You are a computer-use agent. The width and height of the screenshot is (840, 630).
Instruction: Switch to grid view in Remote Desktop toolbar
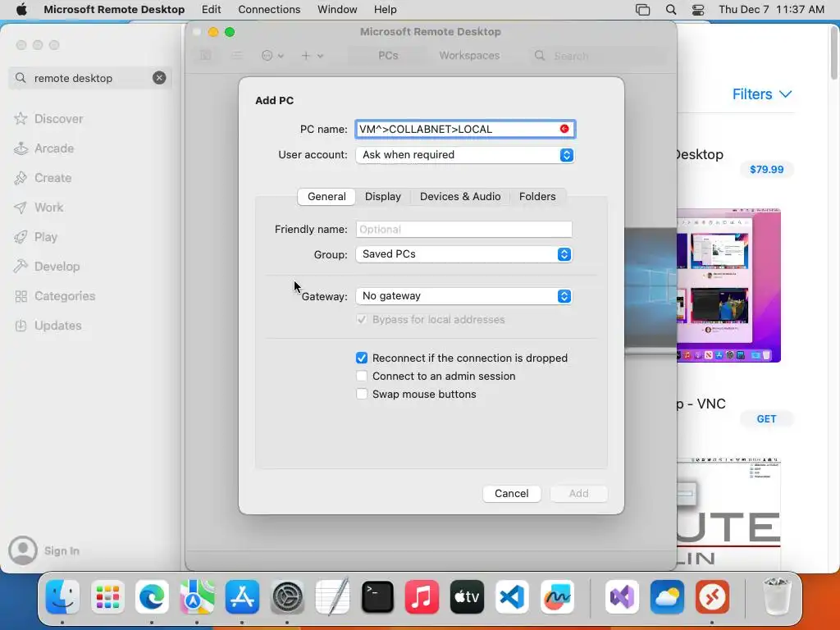pyautogui.click(x=206, y=56)
